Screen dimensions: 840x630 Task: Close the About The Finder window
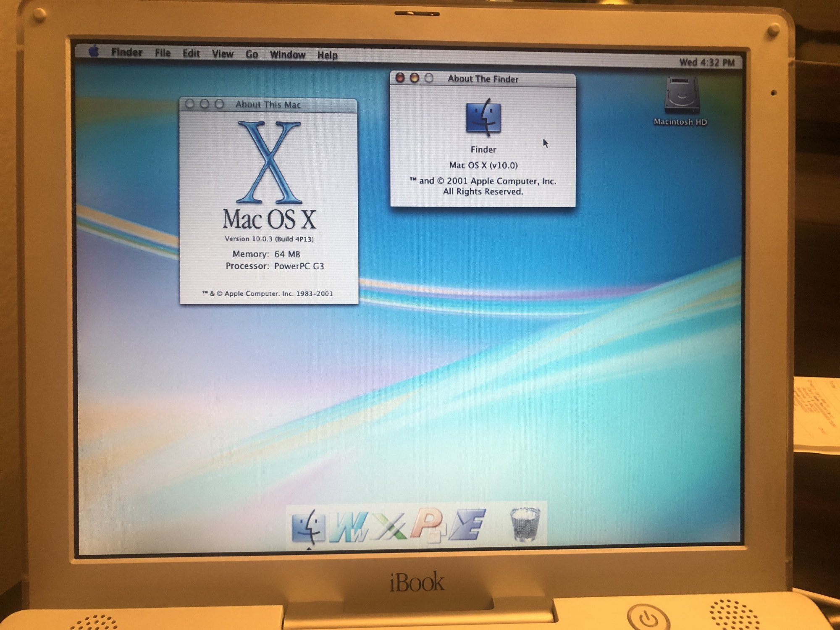click(x=400, y=78)
